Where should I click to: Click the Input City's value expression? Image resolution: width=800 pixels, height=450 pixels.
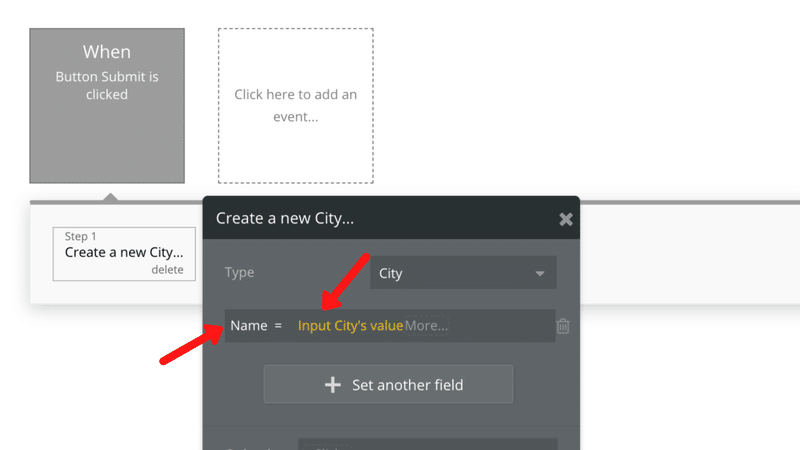coord(350,326)
